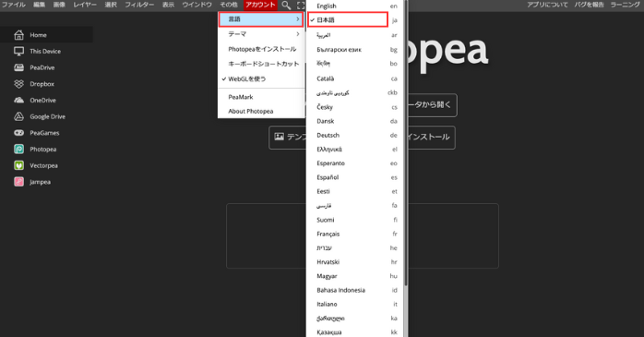Image resolution: width=644 pixels, height=337 pixels.
Task: Click the Vectorpea green icon
Action: 18,165
